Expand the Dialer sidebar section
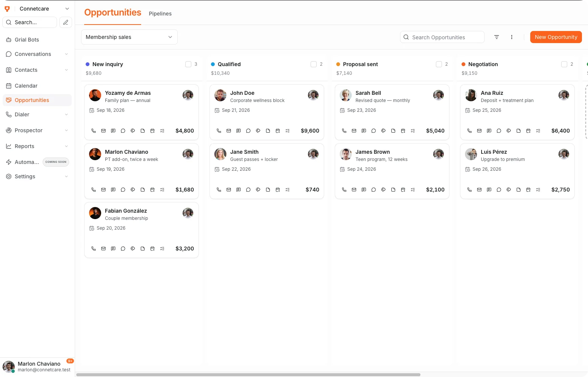Viewport: 588px width, 377px height. coord(66,114)
